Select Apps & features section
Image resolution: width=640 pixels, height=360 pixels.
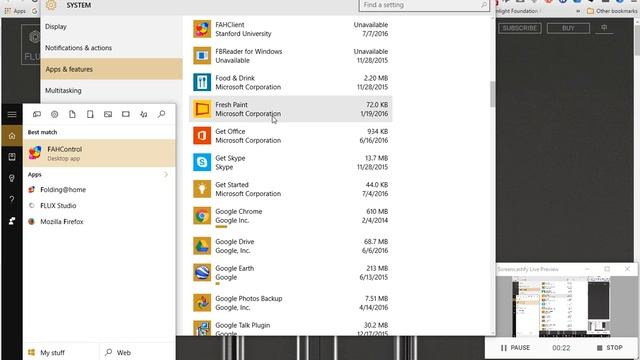pyautogui.click(x=111, y=69)
